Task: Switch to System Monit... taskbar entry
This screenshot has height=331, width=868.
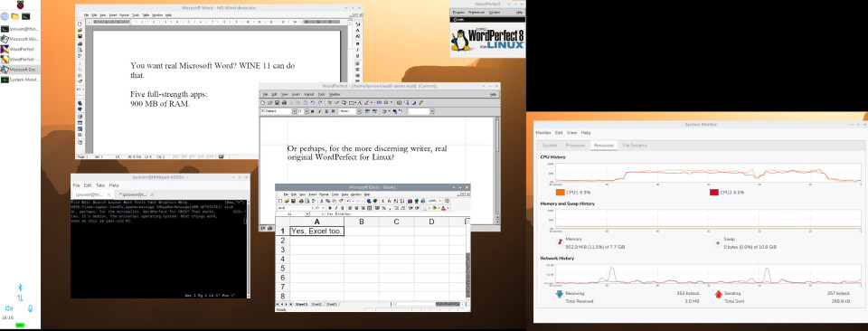Action: point(21,80)
